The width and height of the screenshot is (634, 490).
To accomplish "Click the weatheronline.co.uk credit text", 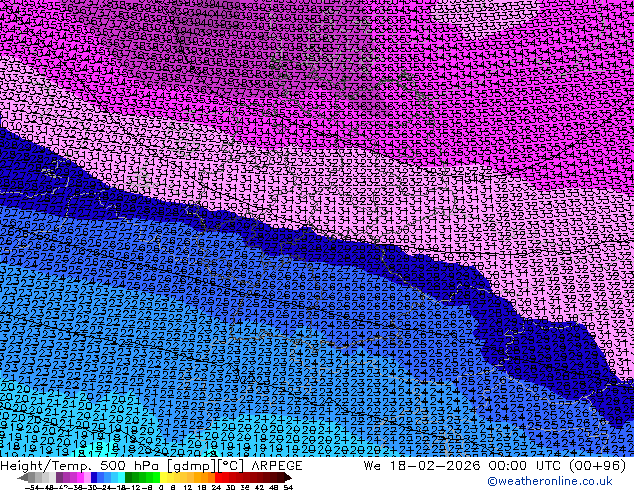I will pyautogui.click(x=550, y=481).
